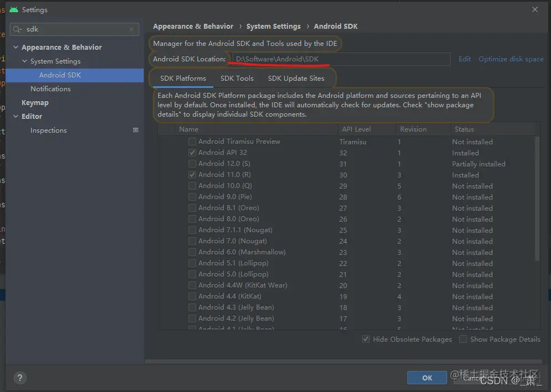
Task: Check Android 7.1.1 (Nougat) checkbox
Action: click(192, 230)
